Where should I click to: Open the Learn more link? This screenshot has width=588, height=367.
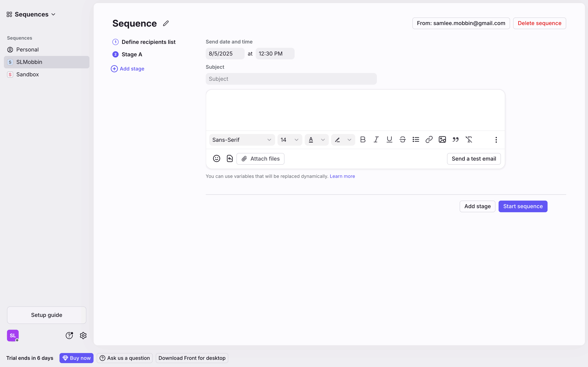(342, 176)
